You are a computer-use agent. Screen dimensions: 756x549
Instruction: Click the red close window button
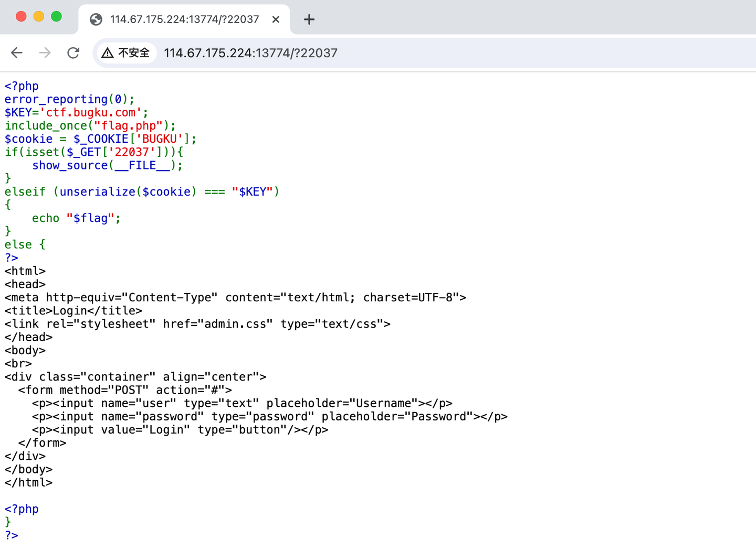[x=20, y=17]
